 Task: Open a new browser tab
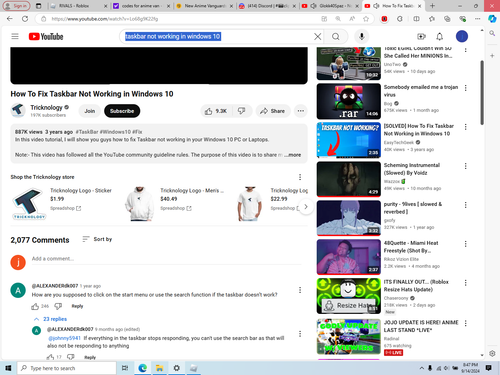(x=432, y=6)
